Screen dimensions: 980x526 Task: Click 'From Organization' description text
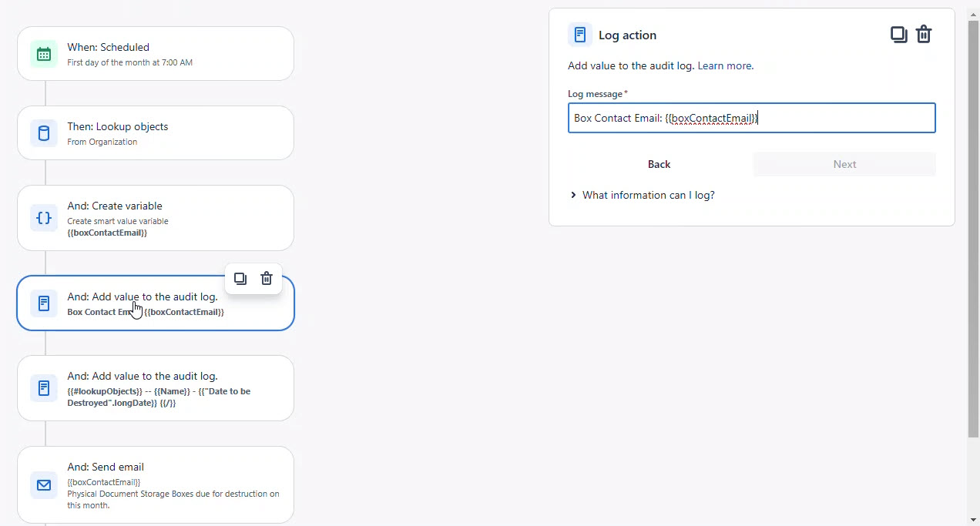pyautogui.click(x=102, y=142)
